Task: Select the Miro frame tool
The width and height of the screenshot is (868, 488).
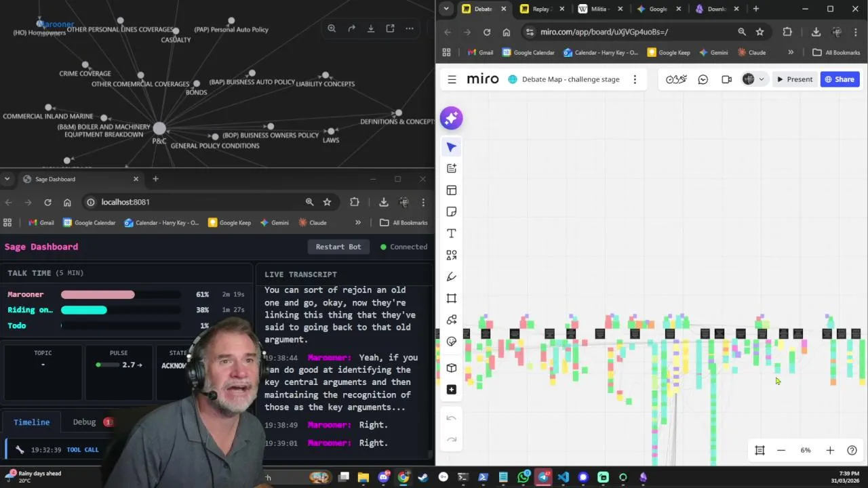Action: 452,298
